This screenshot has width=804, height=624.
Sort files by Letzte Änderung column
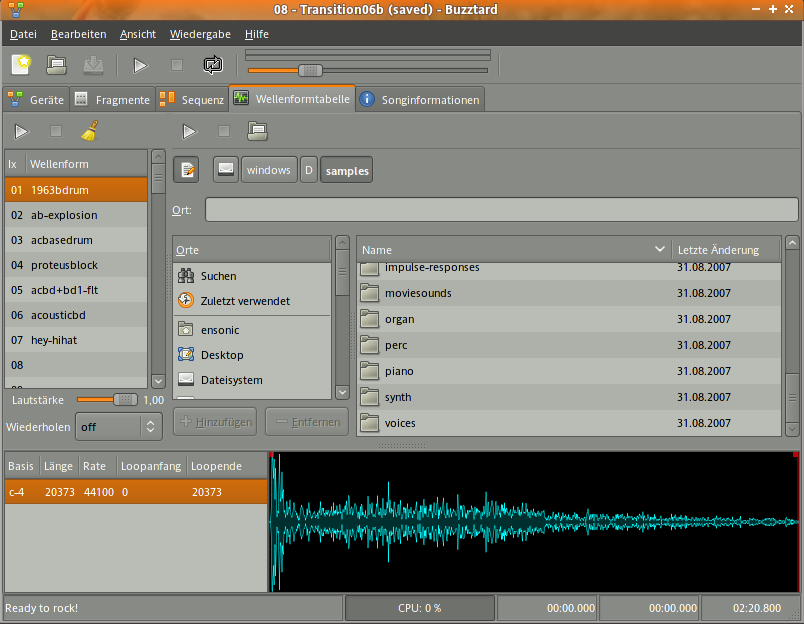point(726,250)
